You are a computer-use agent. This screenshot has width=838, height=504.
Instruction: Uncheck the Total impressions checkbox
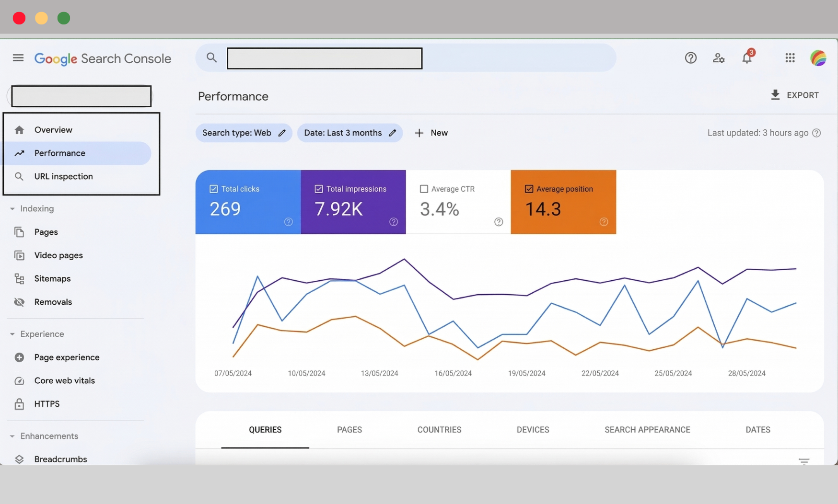coord(318,189)
